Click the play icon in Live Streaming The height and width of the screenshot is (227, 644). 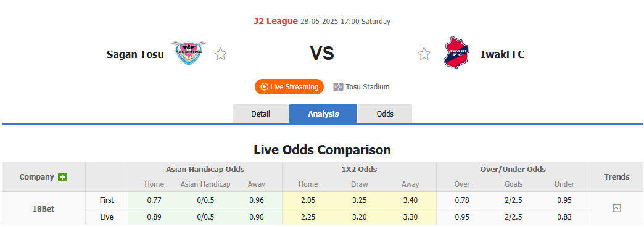point(265,86)
